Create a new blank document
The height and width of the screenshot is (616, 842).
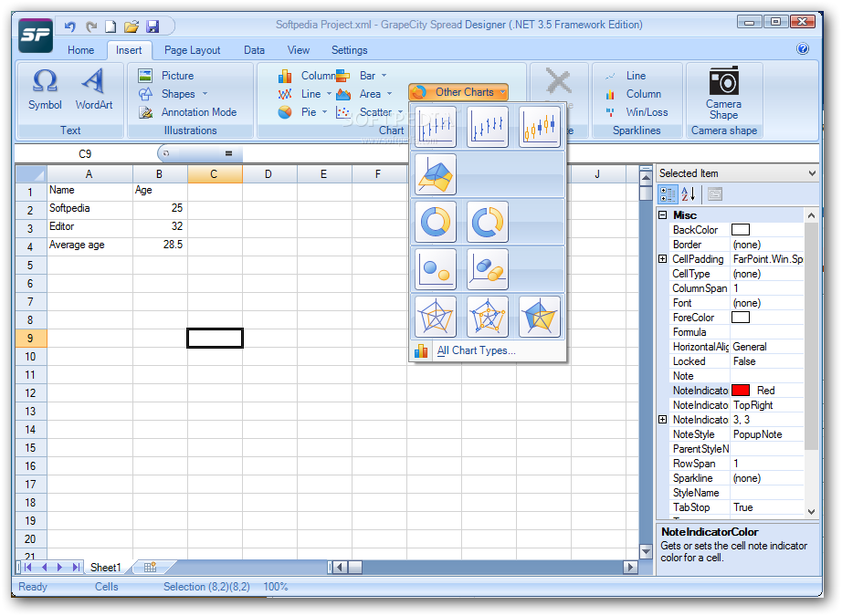pos(111,26)
